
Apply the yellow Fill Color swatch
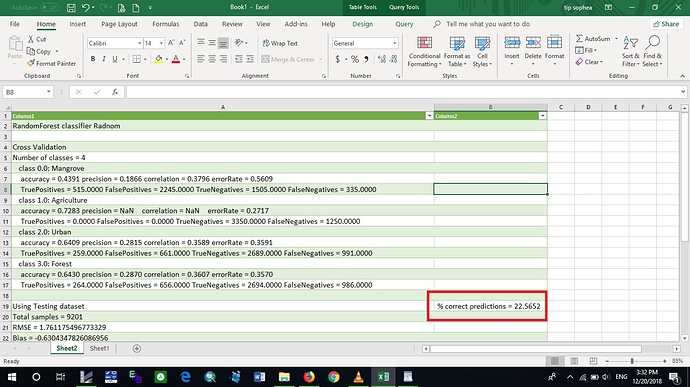[x=158, y=59]
